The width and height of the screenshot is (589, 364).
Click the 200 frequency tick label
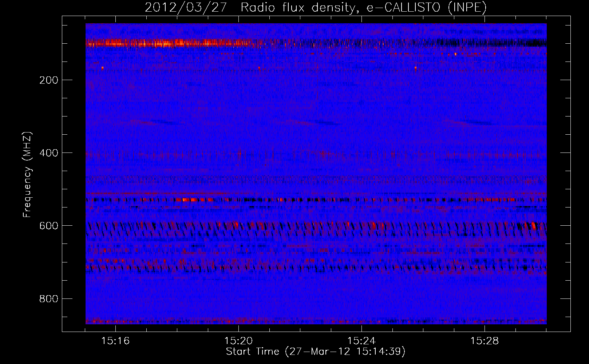49,80
